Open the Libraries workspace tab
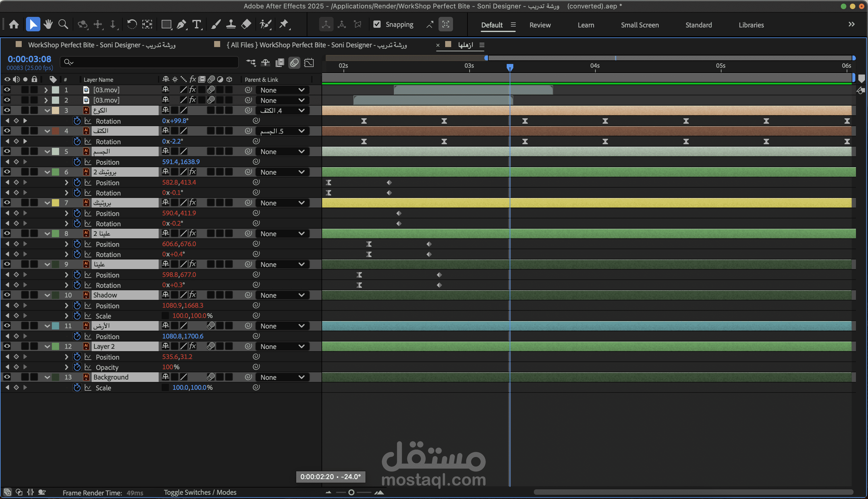This screenshot has height=499, width=868. coord(751,25)
